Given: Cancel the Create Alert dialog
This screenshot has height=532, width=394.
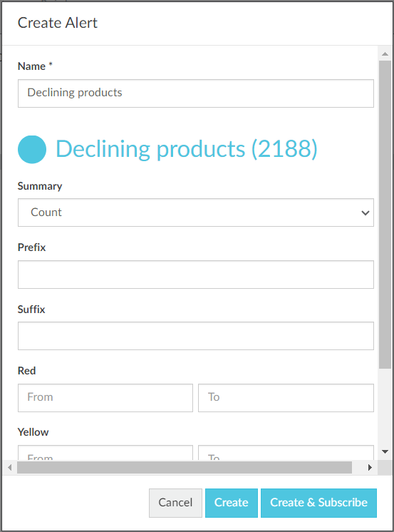Looking at the screenshot, I should (175, 503).
